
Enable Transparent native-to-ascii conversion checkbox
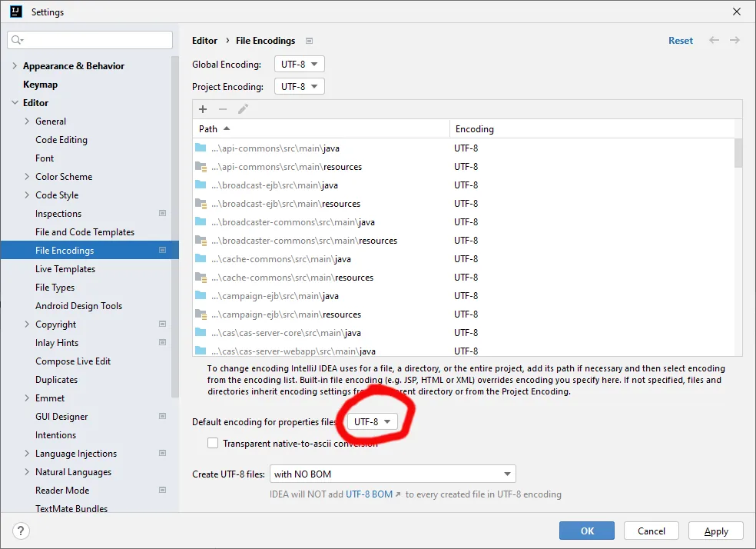tap(213, 443)
